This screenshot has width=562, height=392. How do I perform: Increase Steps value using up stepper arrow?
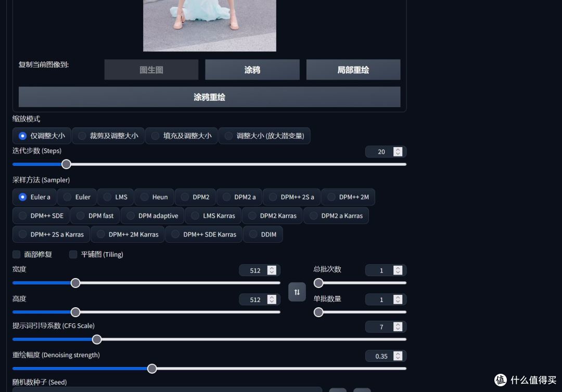[x=398, y=149]
